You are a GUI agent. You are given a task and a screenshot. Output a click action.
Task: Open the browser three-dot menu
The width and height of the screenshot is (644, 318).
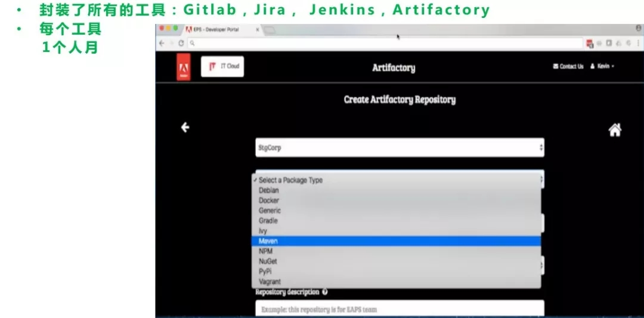click(638, 43)
